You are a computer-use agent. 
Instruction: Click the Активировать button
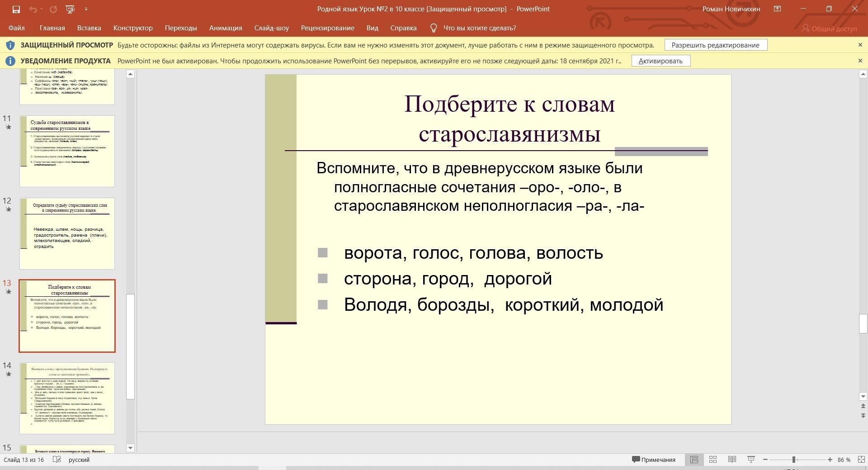(x=660, y=61)
